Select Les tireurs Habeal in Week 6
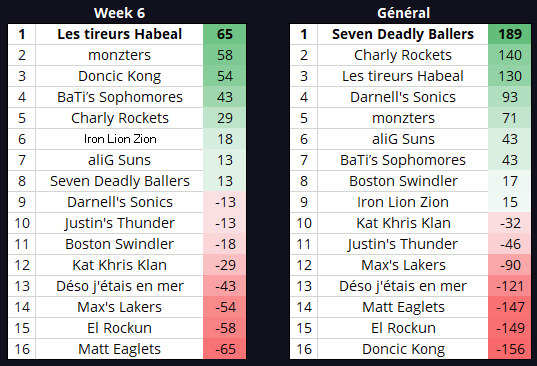 [x=120, y=34]
